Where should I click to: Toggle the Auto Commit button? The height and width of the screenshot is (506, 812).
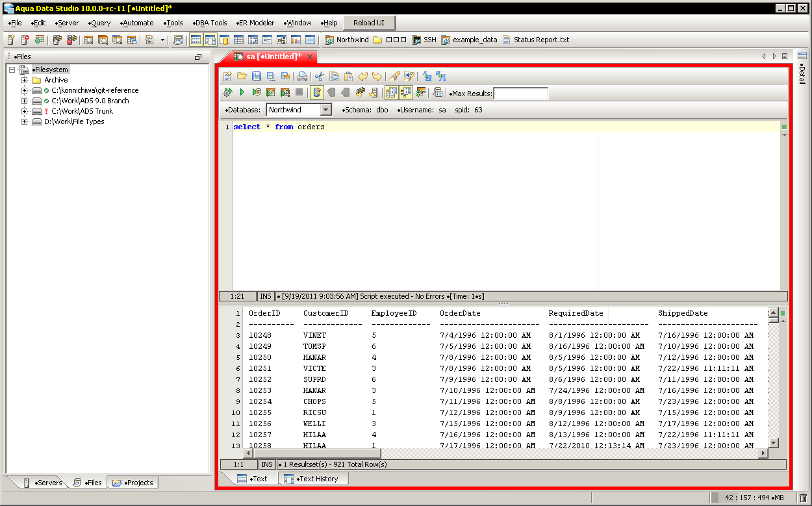(317, 93)
